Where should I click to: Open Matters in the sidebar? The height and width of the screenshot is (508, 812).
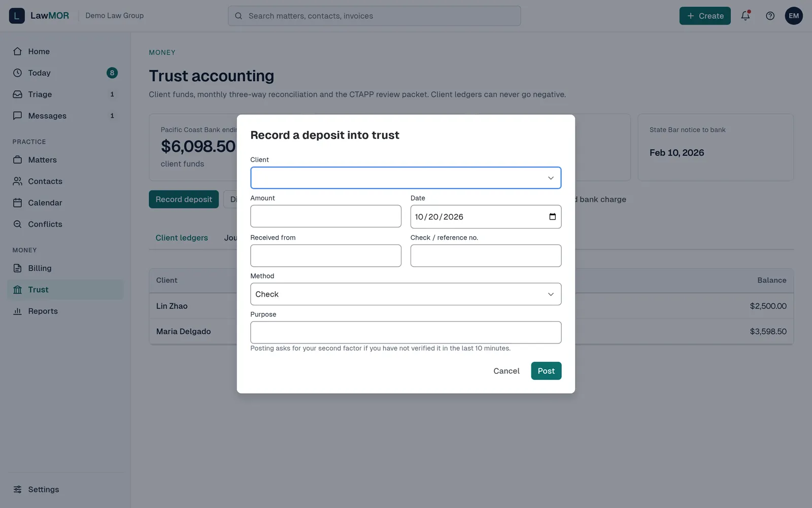(x=65, y=160)
